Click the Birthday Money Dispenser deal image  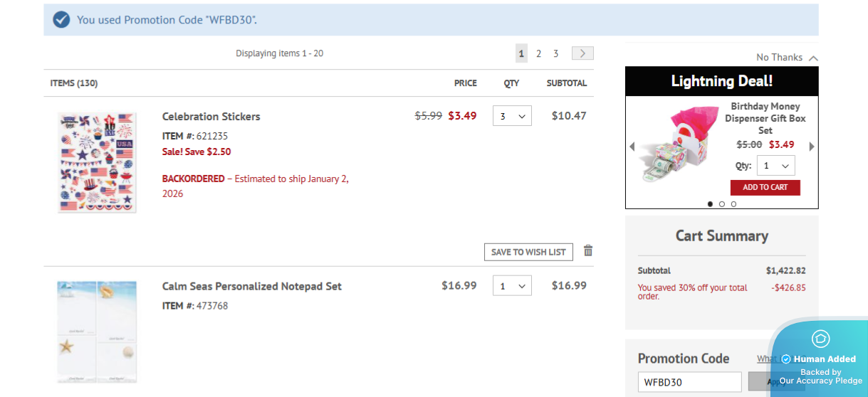pos(678,144)
